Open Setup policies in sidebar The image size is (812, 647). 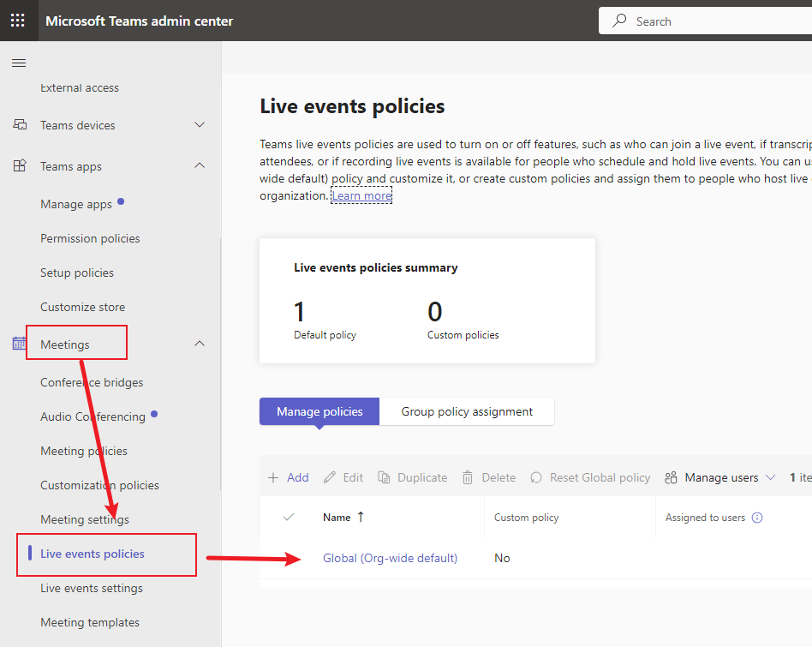(77, 273)
